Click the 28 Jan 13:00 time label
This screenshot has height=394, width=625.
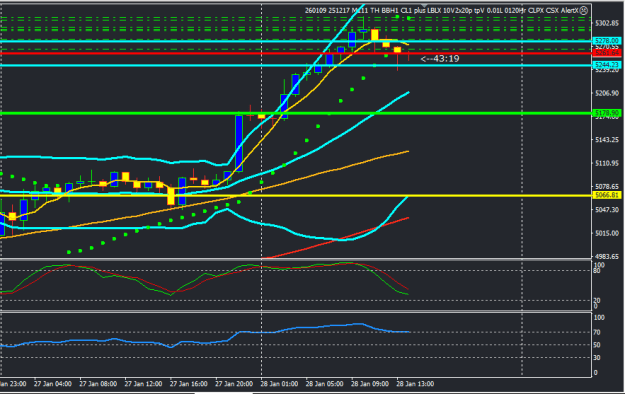click(415, 384)
